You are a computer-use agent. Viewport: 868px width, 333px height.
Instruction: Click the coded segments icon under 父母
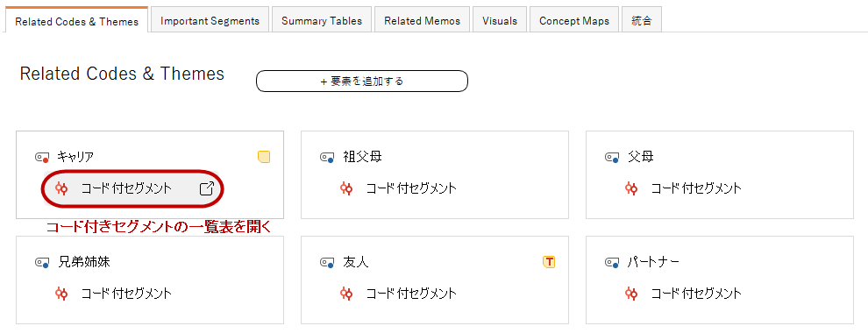[x=631, y=188]
